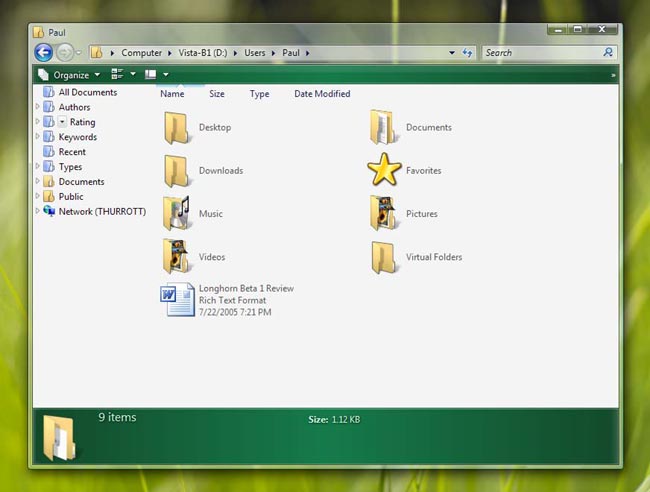Image resolution: width=650 pixels, height=492 pixels.
Task: Open the Videos folder icon
Action: [178, 257]
